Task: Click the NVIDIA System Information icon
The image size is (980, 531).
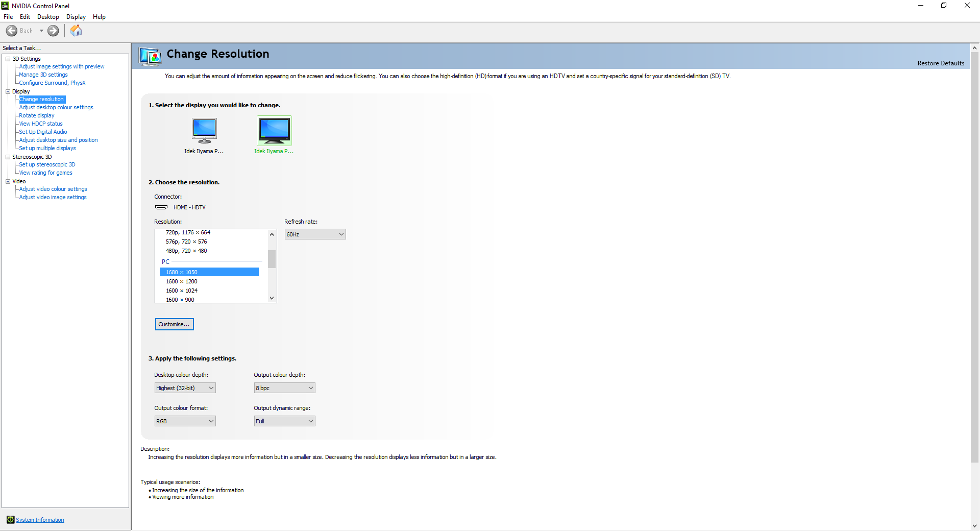Action: 10,520
